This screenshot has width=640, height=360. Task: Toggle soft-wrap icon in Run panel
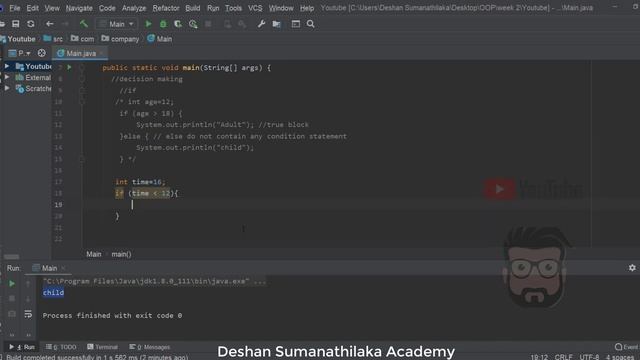[x=28, y=314]
